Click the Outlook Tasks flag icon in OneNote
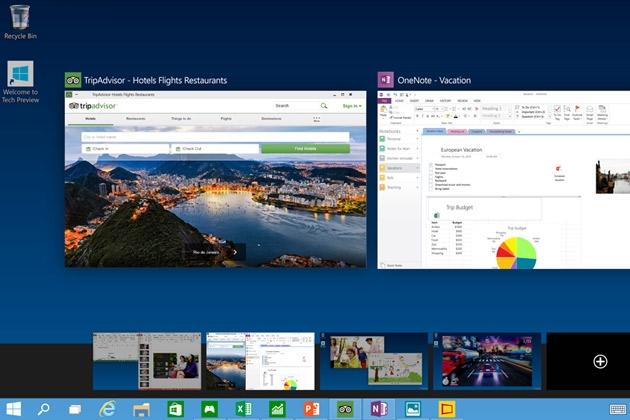 577,112
